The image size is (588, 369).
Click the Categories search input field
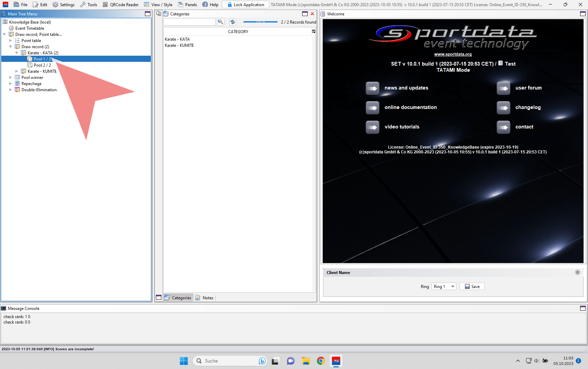tap(189, 22)
